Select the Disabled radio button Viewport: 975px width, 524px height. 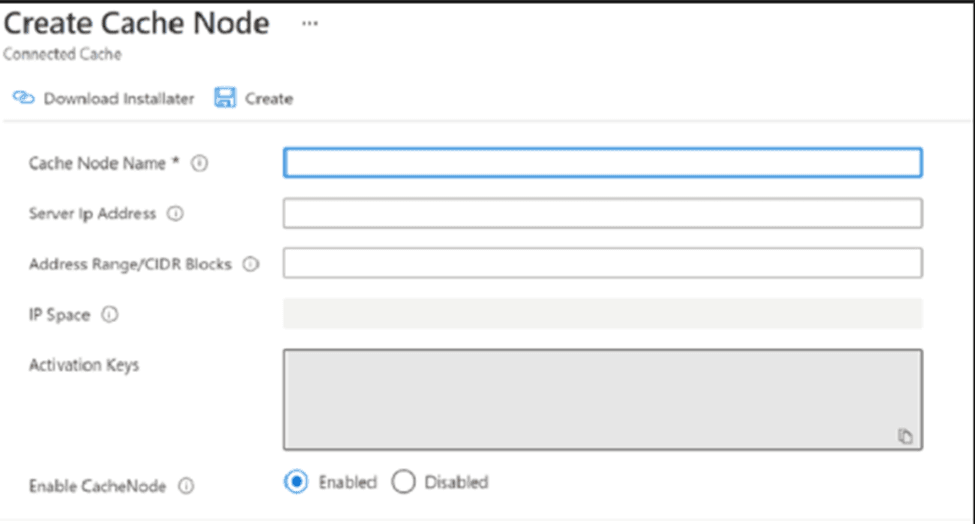404,482
